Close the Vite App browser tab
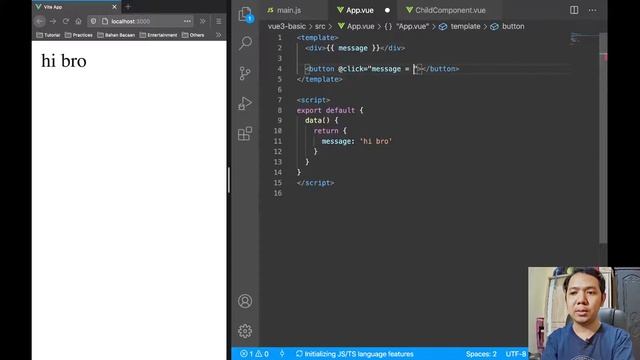The image size is (640, 360). coord(114,7)
